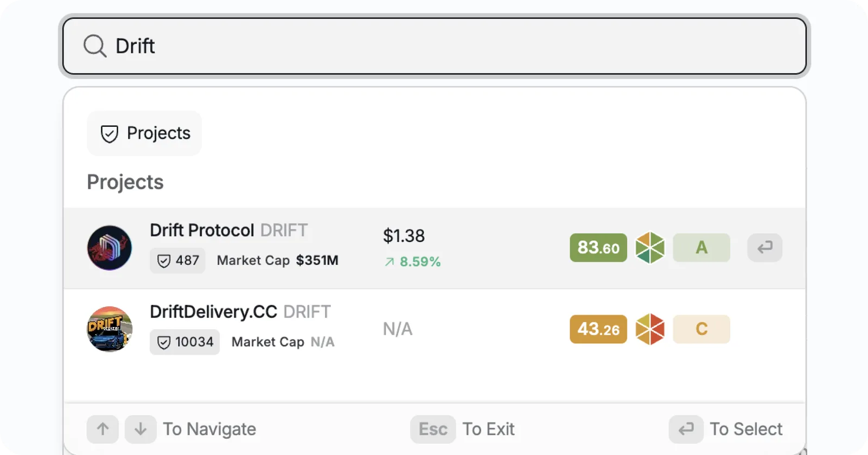Image resolution: width=868 pixels, height=455 pixels.
Task: Click the 43.26 orange score badge
Action: point(598,329)
